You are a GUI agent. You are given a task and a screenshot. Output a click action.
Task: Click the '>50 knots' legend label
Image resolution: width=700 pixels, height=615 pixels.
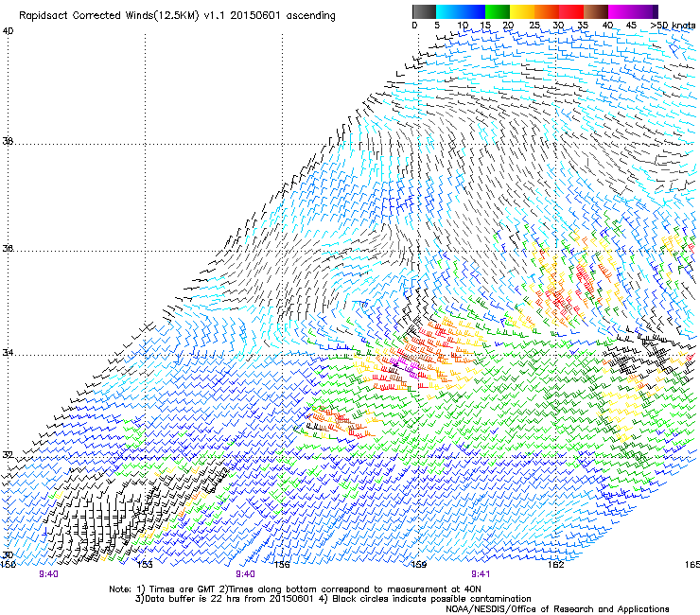[x=673, y=26]
